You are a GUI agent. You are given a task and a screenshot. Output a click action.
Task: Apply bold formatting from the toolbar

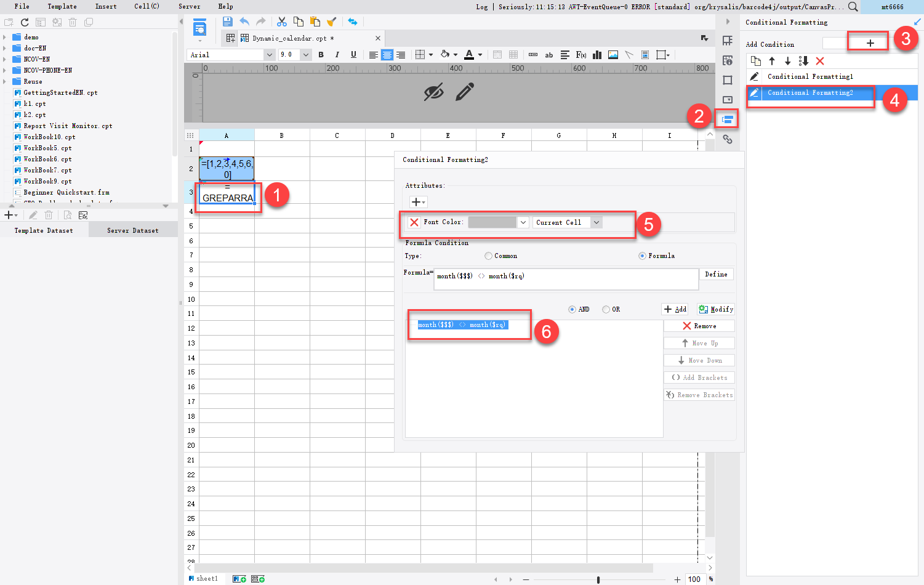(x=321, y=55)
